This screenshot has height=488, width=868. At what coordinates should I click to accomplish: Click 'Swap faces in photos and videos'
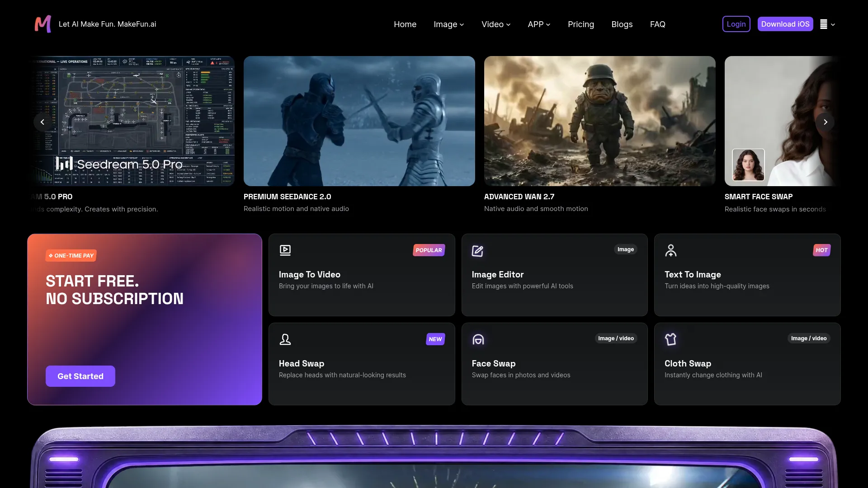521,375
